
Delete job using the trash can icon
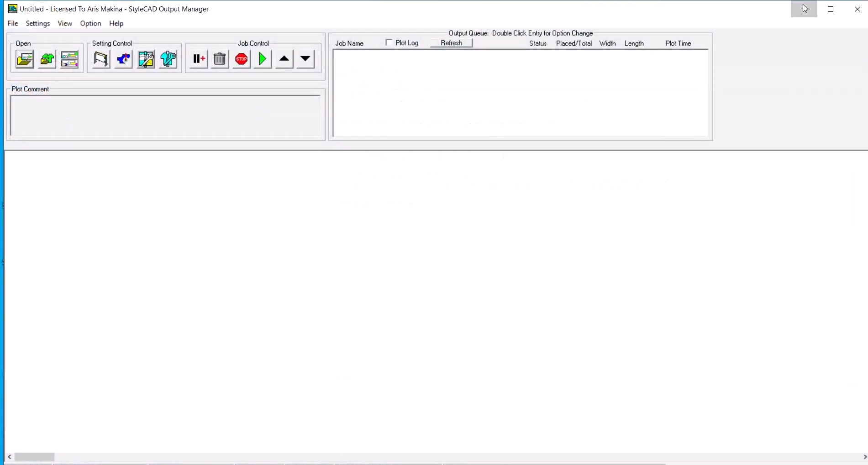coord(220,59)
